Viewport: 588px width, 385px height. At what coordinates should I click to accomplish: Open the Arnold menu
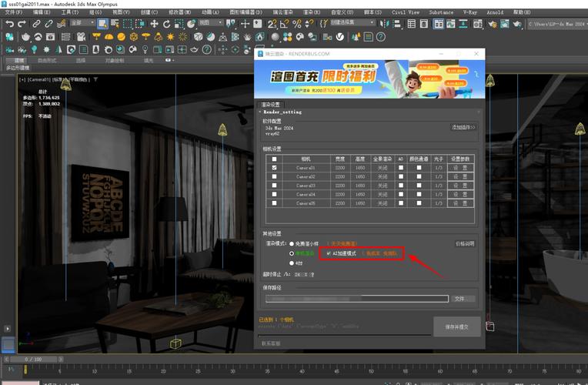click(495, 12)
